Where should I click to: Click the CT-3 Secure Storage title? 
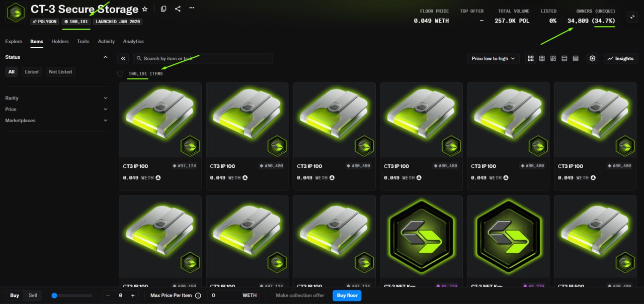point(85,9)
